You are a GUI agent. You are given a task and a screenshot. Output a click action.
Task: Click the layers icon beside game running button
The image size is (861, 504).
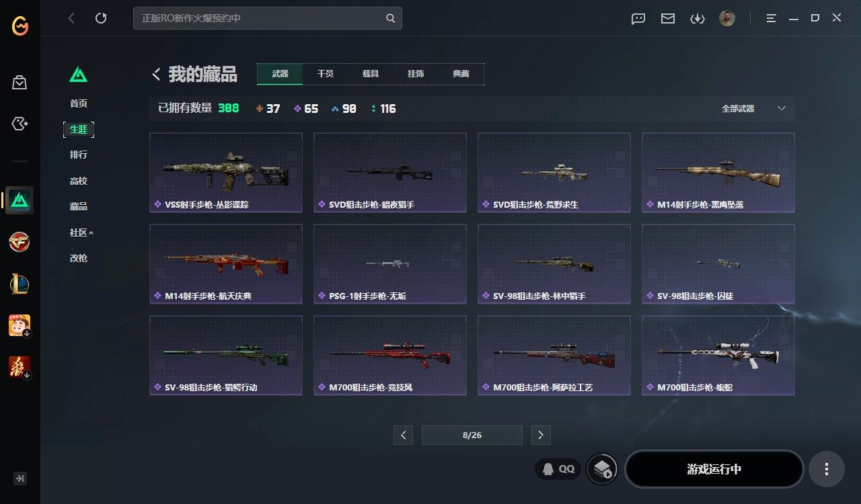point(602,469)
